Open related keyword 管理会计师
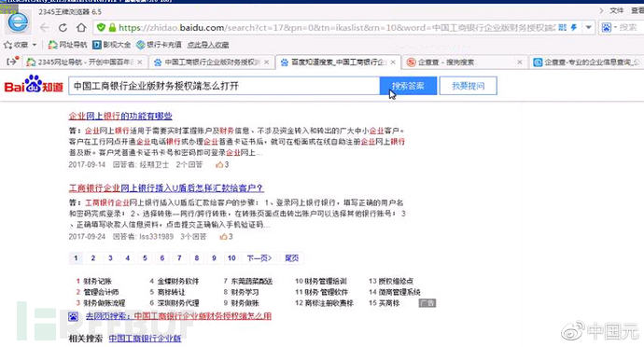The image size is (644, 347). tap(101, 292)
